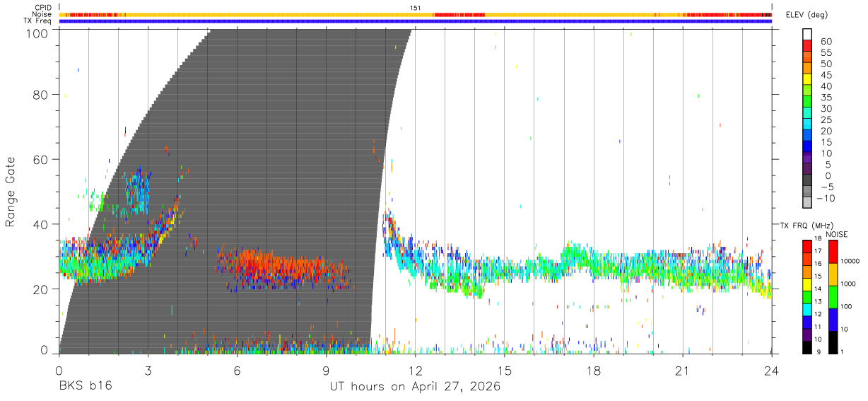Click the CPID value 151
The width and height of the screenshot is (868, 401).
pos(416,7)
